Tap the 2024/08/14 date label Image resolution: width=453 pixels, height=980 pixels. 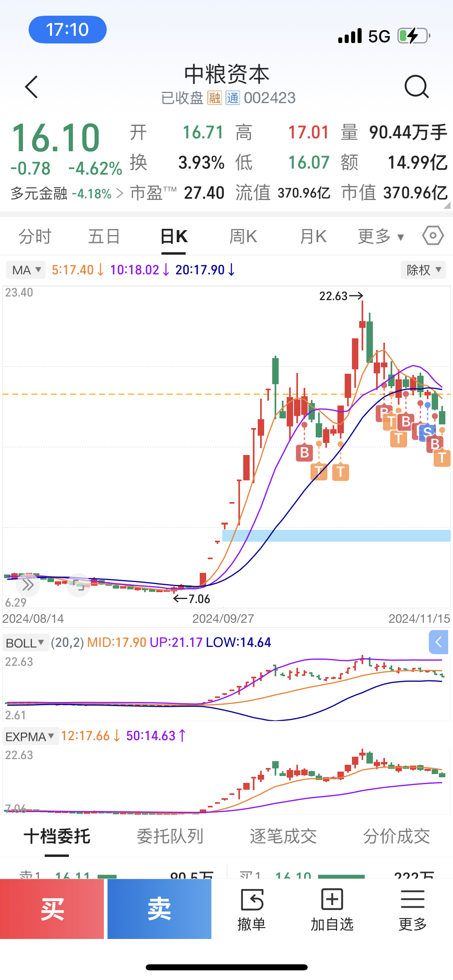tap(33, 619)
